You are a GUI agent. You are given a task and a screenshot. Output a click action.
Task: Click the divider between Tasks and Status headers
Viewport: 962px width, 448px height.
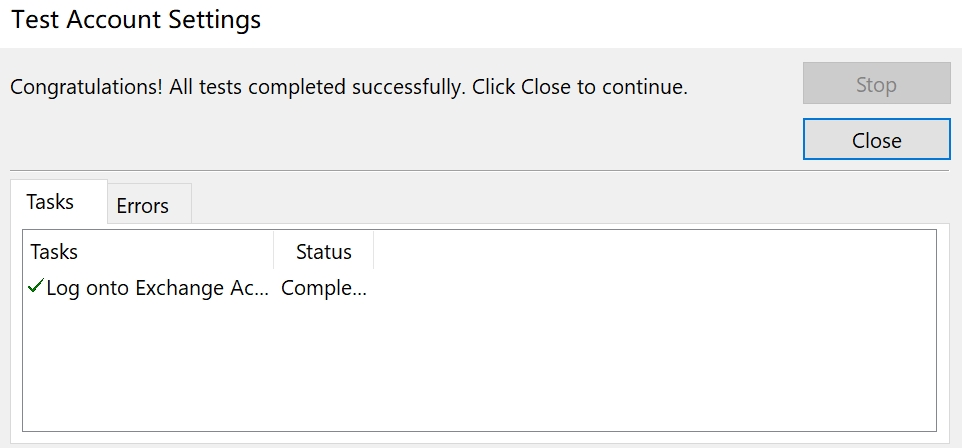[x=273, y=252]
